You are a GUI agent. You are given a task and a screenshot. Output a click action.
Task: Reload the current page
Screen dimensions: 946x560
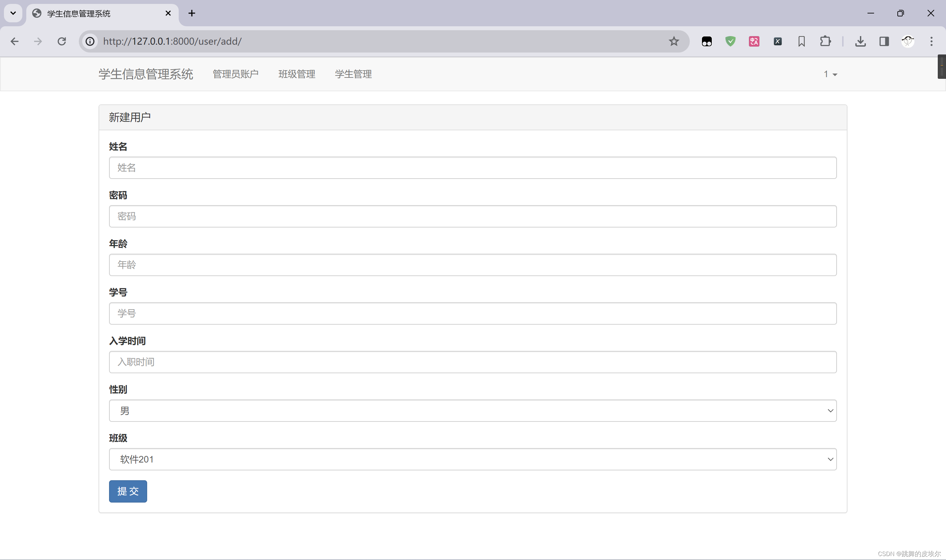point(61,41)
